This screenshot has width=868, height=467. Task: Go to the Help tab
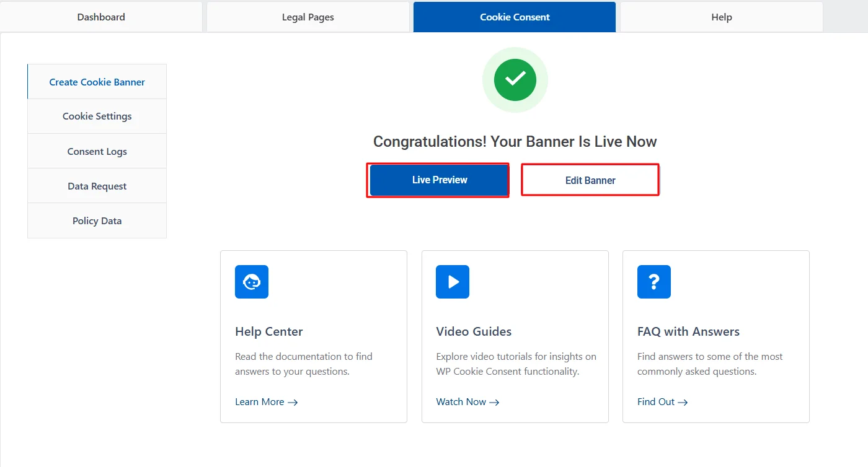(x=721, y=17)
